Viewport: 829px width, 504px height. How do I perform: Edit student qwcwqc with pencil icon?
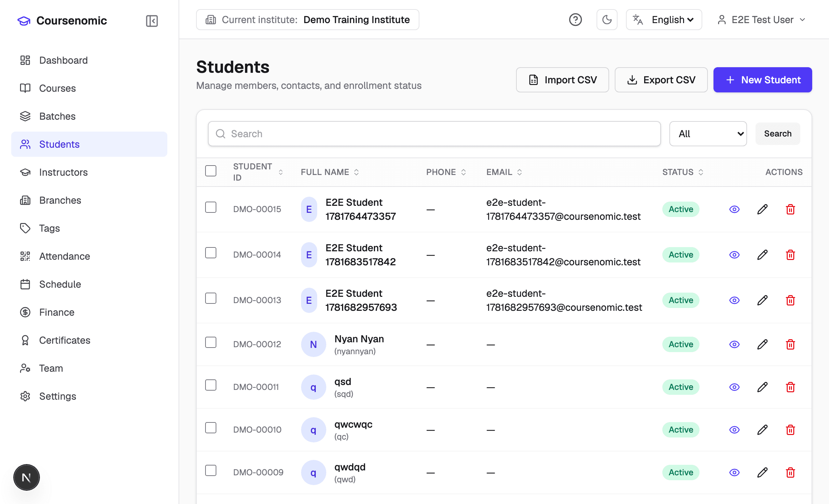[x=762, y=430]
